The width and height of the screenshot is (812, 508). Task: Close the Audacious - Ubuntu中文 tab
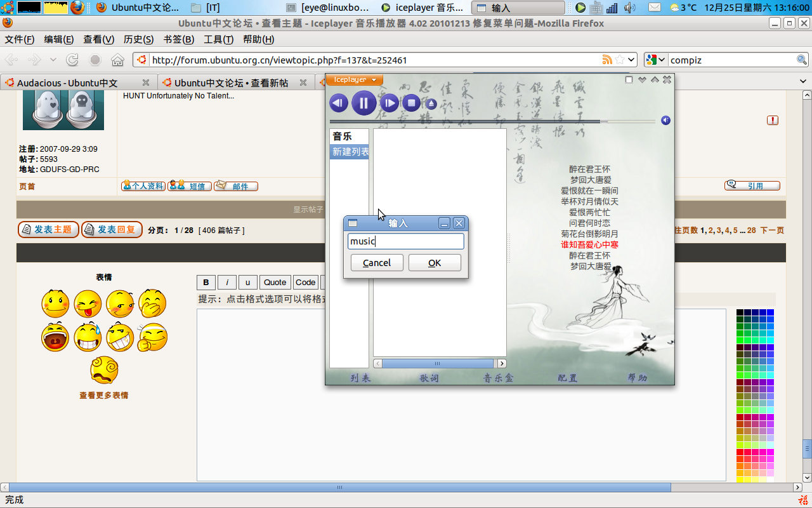(x=146, y=83)
